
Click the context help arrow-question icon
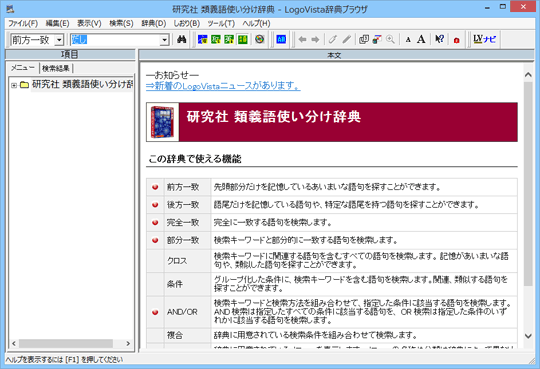click(439, 39)
